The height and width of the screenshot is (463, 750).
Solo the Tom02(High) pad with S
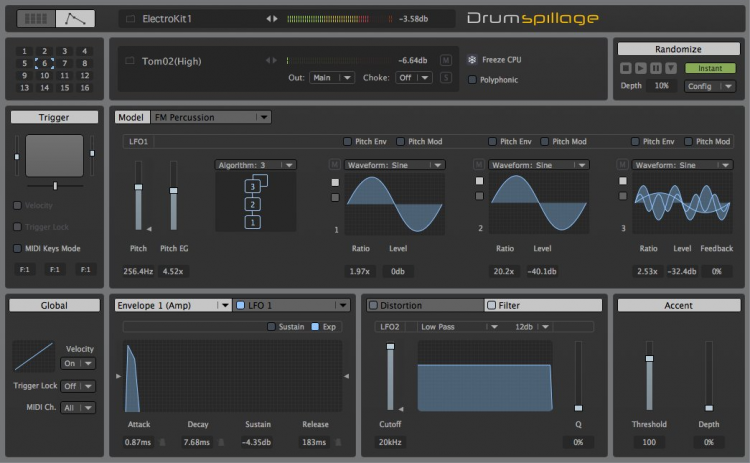445,77
